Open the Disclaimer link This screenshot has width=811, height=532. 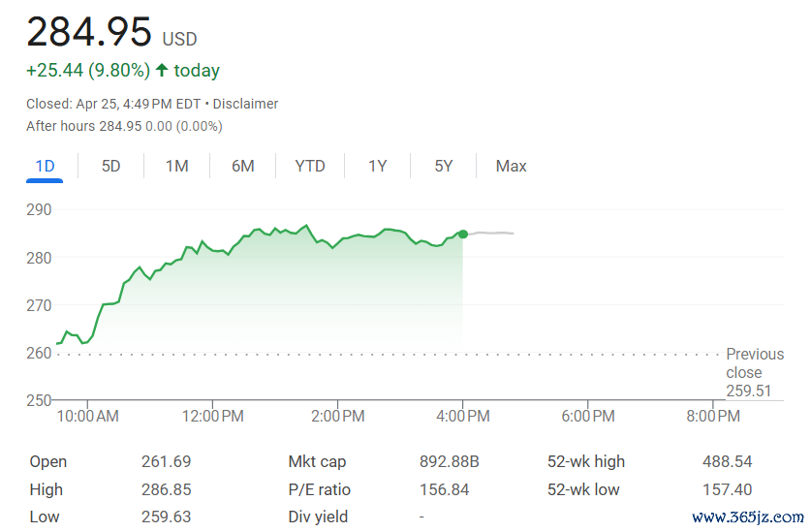point(245,104)
